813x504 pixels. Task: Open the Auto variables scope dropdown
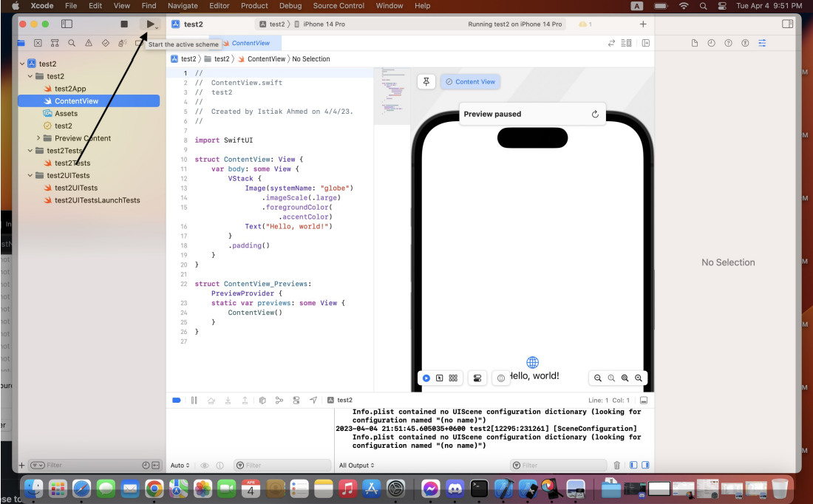tap(180, 465)
